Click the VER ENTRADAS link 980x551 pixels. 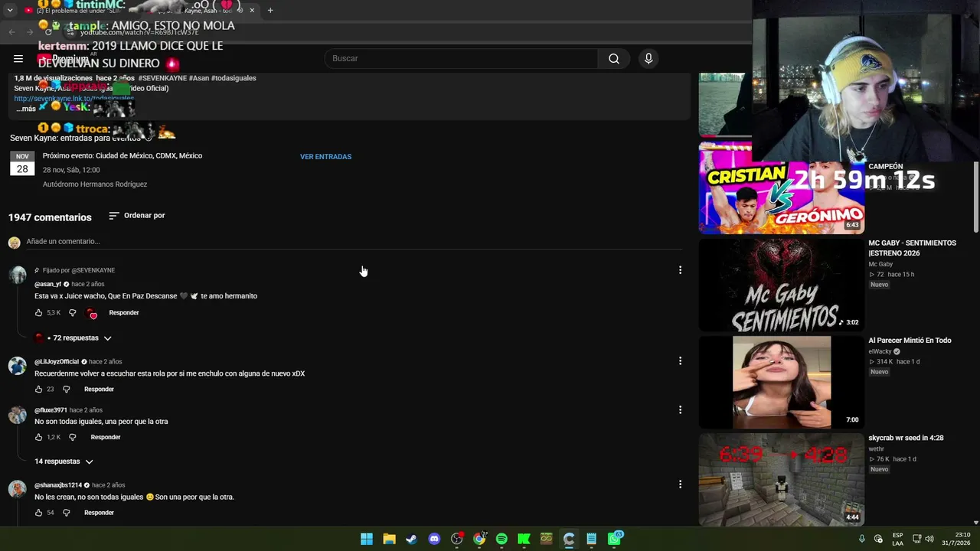(x=325, y=157)
